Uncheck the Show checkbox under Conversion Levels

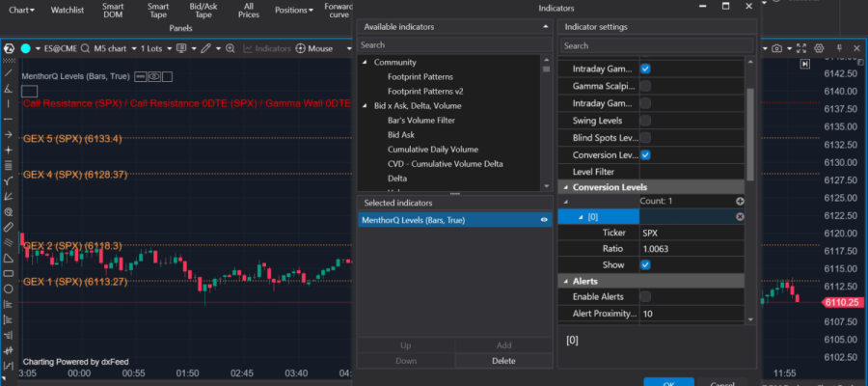[645, 264]
